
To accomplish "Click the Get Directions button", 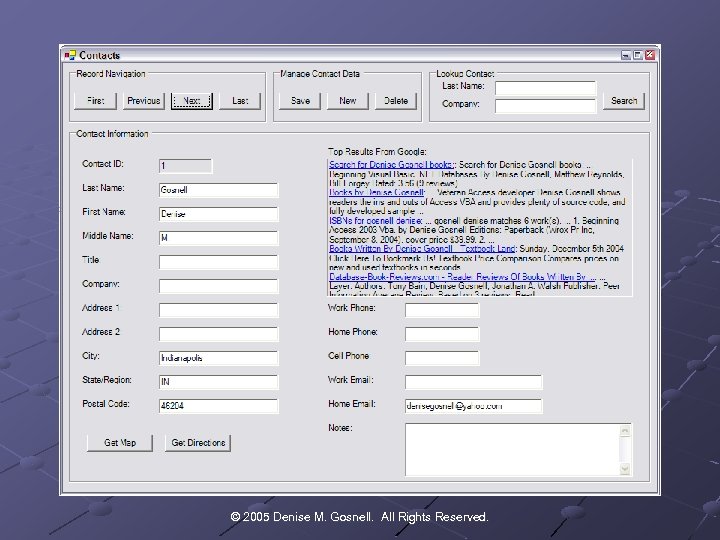I will tap(198, 443).
